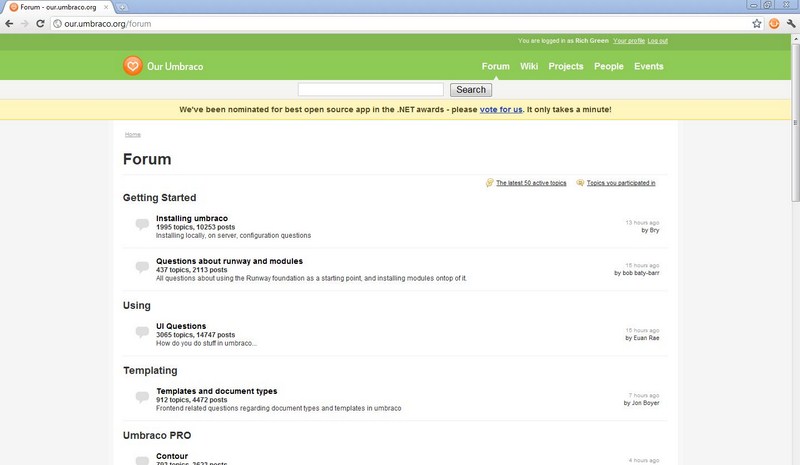Focus the site search text field
Viewport: 800px width, 465px height.
click(x=371, y=90)
